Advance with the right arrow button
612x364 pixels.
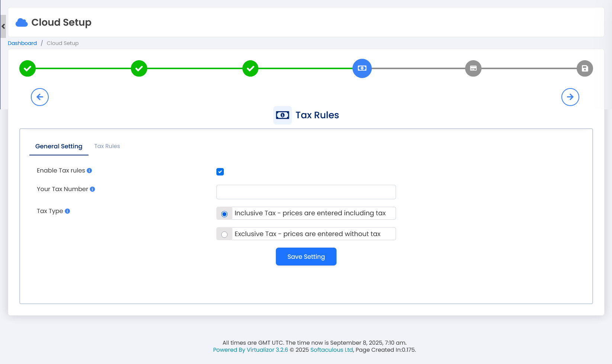point(570,97)
